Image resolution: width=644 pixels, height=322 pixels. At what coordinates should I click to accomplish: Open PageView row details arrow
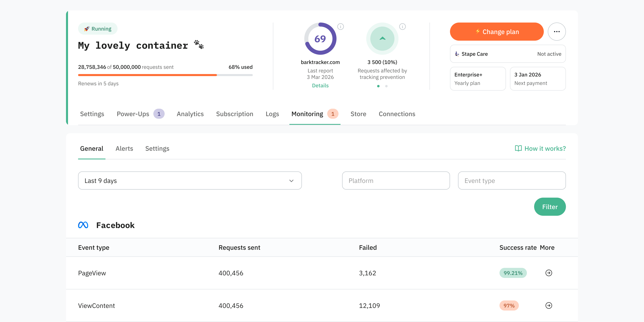coord(548,273)
